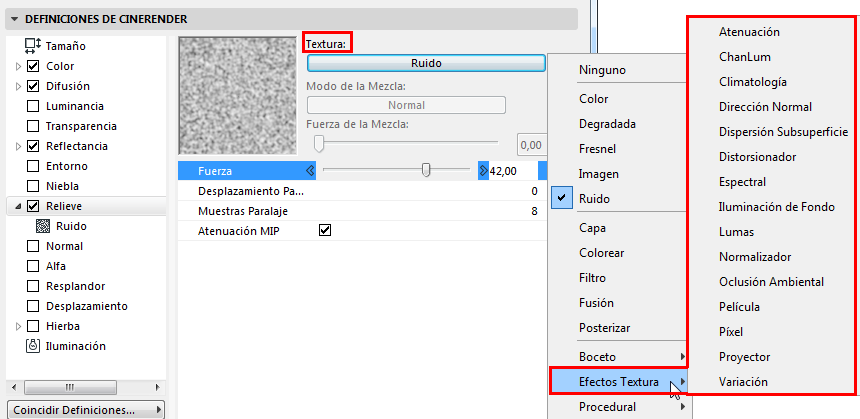Collapse the Definiciones de CineRender panel
860x419 pixels.
click(x=15, y=20)
